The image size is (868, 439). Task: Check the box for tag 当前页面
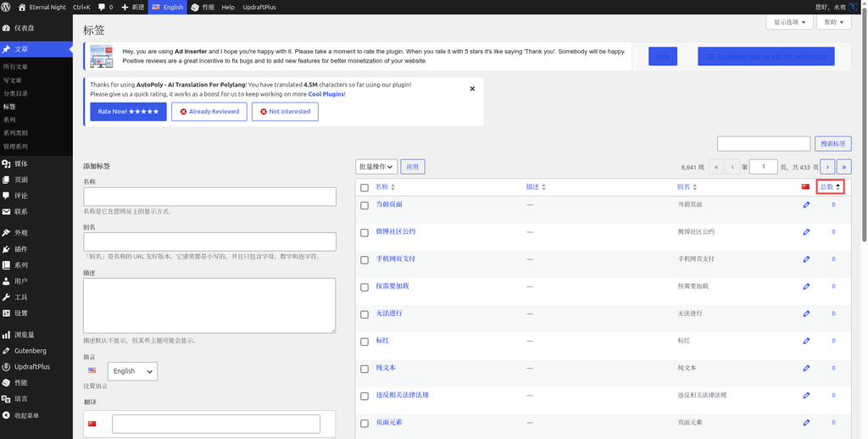click(364, 205)
